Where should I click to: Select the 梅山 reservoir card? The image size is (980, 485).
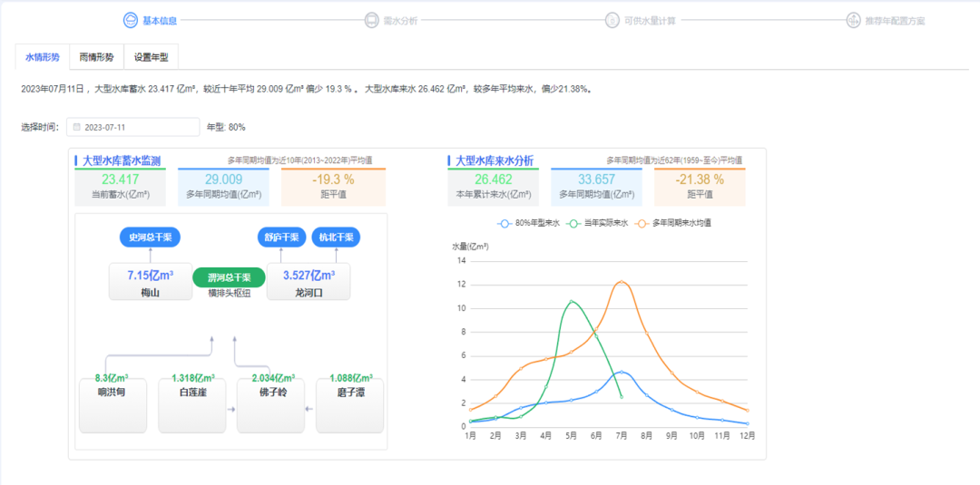click(x=151, y=282)
